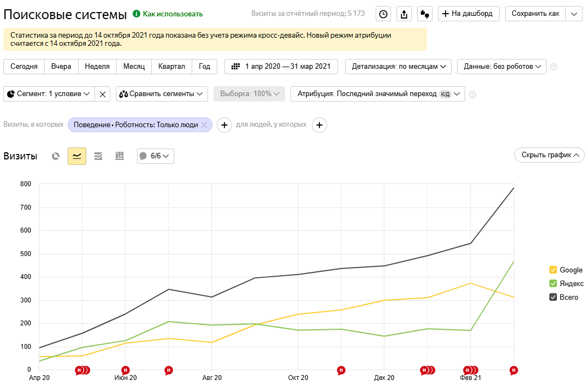This screenshot has height=392, width=587.
Task: Add visit condition with first plus button
Action: (x=224, y=125)
